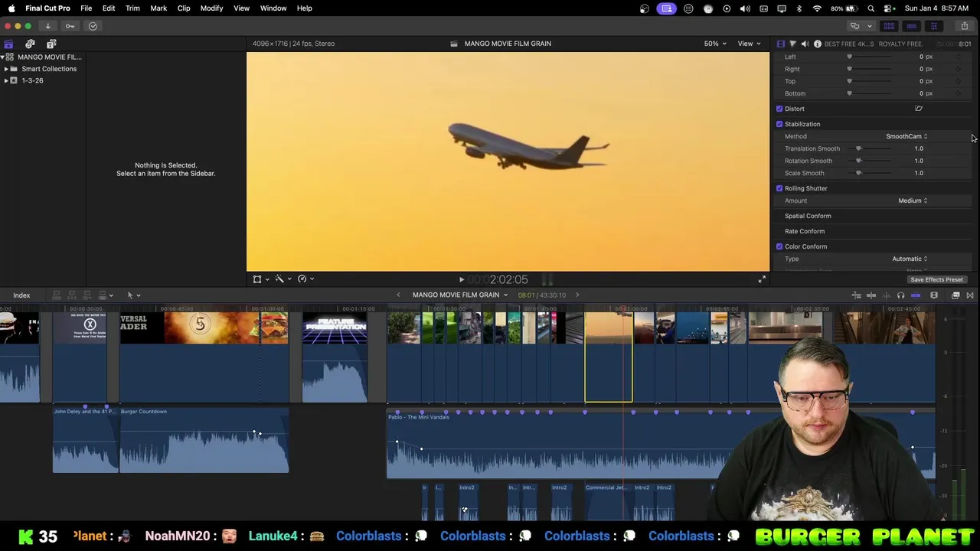Turn on audio skimming in the timeline
The height and width of the screenshot is (551, 980).
click(x=886, y=295)
